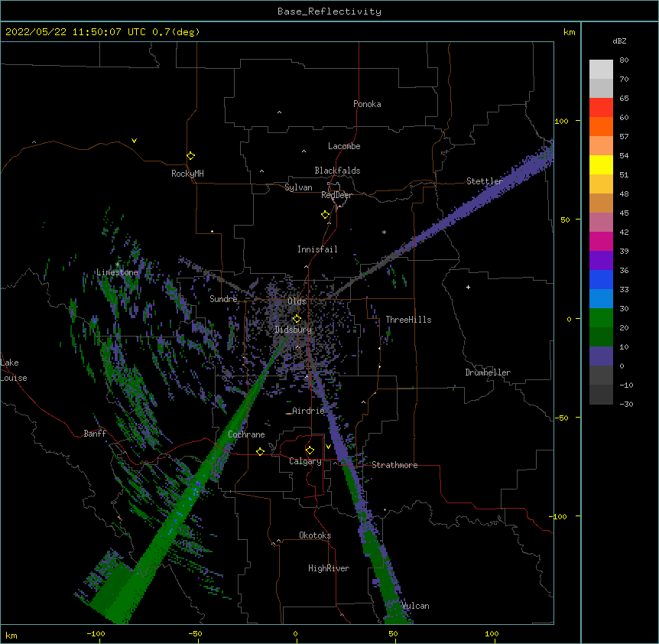Click the 80 value on dBZ legend
Image resolution: width=659 pixels, height=644 pixels.
click(x=624, y=60)
